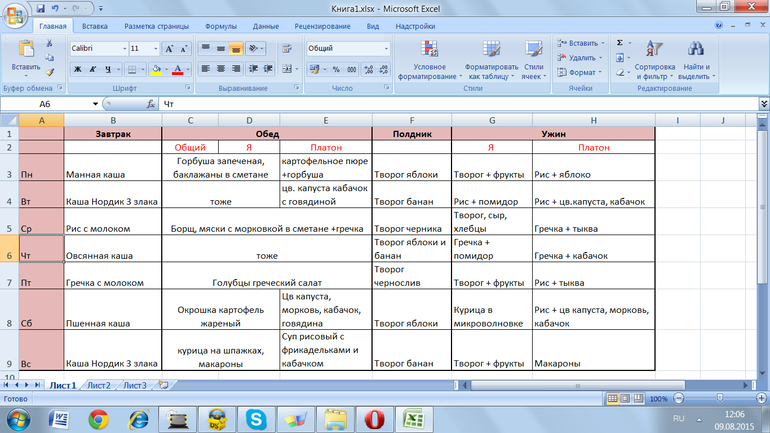Center-align text horizontally in cell
This screenshot has height=433, width=770.
pos(221,69)
